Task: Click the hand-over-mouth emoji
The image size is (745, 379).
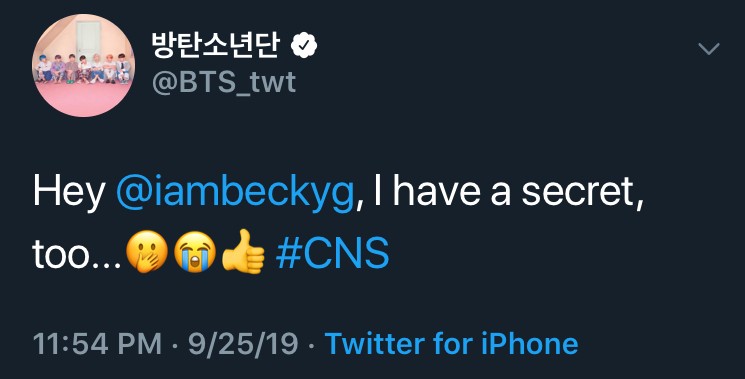Action: pos(147,252)
